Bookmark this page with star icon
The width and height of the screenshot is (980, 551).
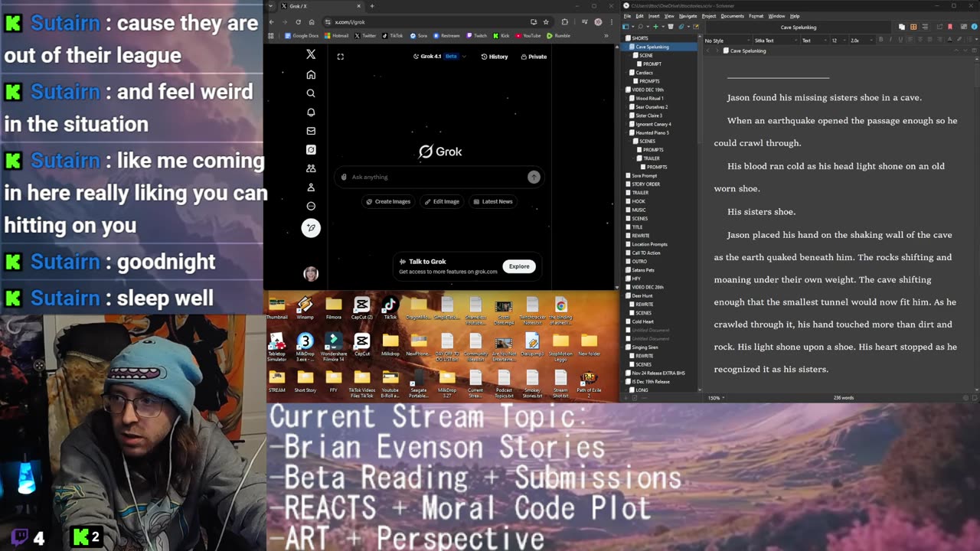546,21
